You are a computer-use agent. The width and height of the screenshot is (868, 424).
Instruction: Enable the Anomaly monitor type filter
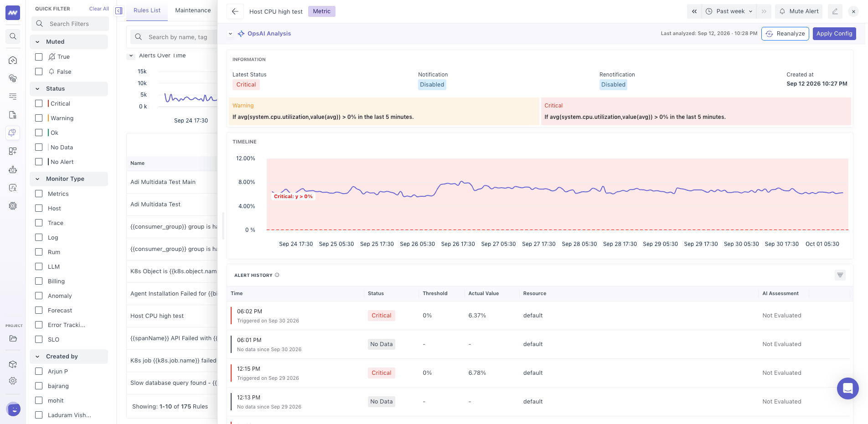39,296
